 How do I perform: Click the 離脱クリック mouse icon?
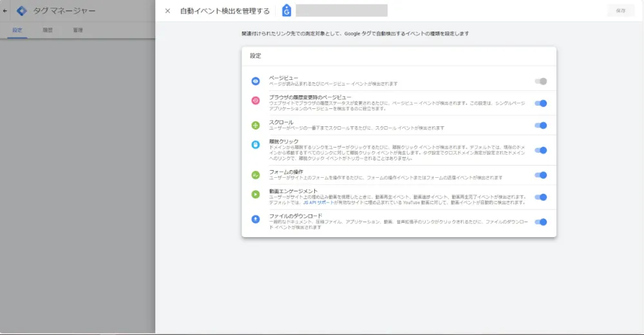point(256,145)
